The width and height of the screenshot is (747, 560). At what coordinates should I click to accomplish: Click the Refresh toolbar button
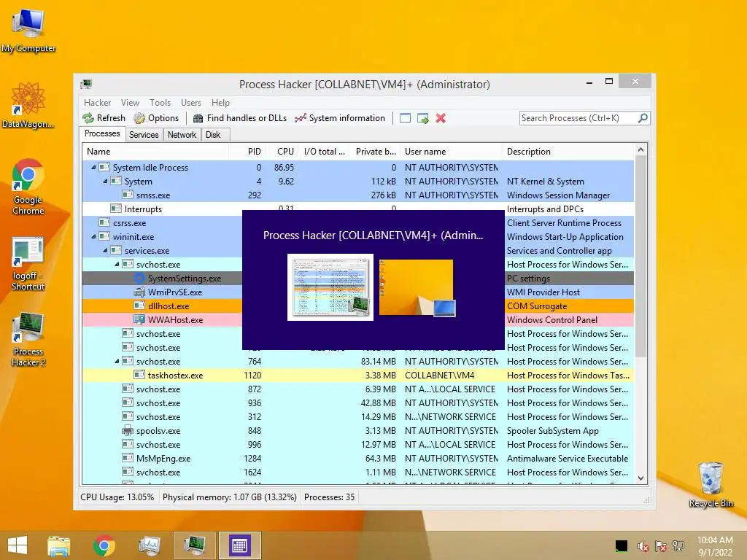tap(104, 118)
